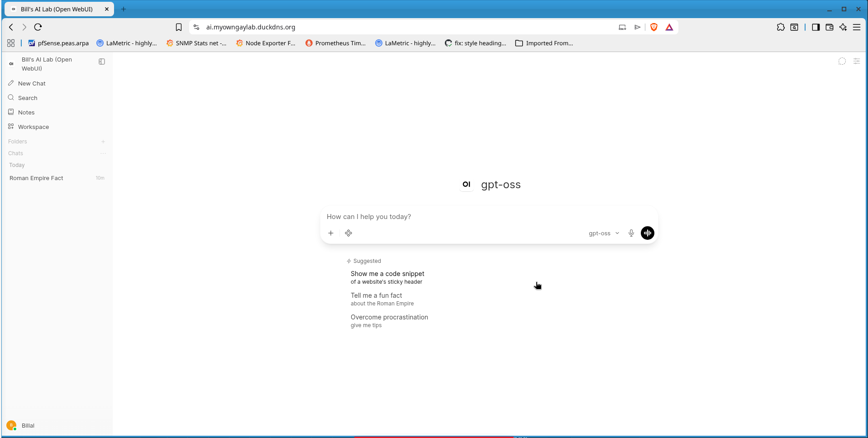The width and height of the screenshot is (868, 438).
Task: Bookmark this page icon
Action: [179, 27]
